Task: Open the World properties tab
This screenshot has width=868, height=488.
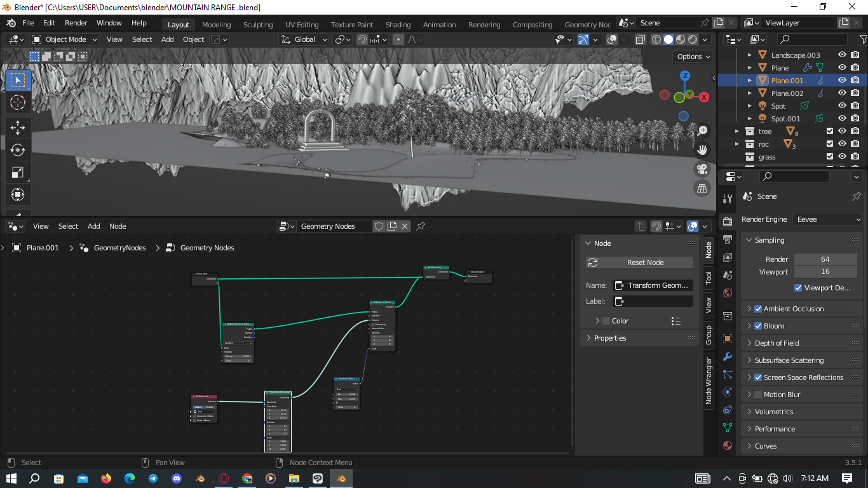Action: tap(728, 294)
